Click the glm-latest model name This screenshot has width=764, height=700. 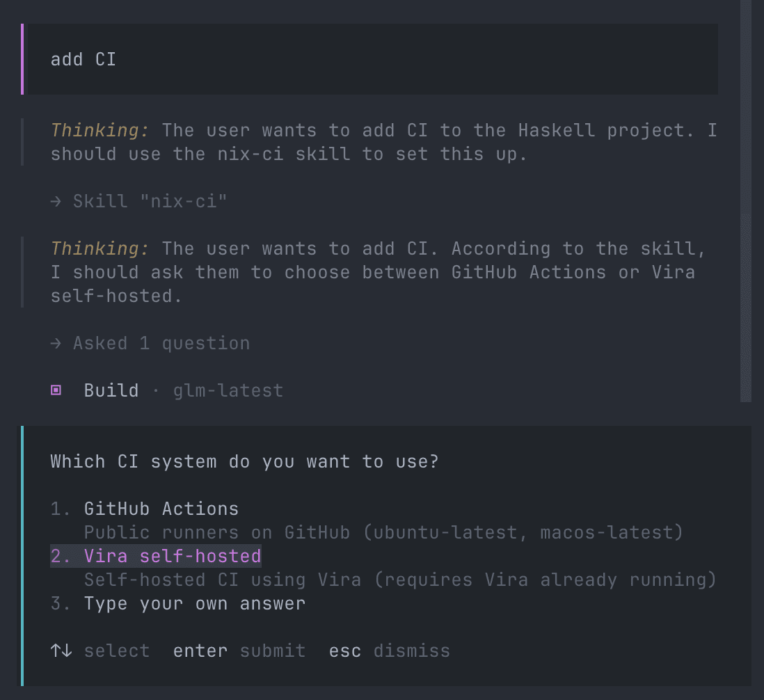click(x=228, y=390)
